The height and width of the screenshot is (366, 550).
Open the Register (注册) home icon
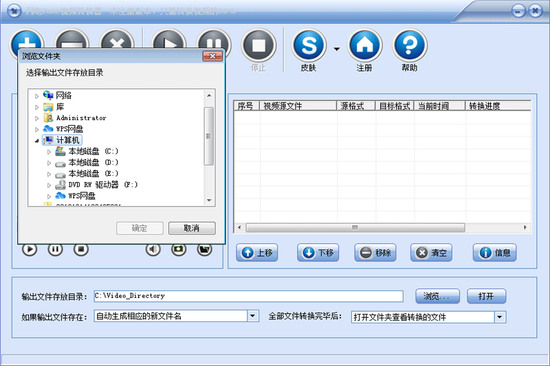coord(365,46)
